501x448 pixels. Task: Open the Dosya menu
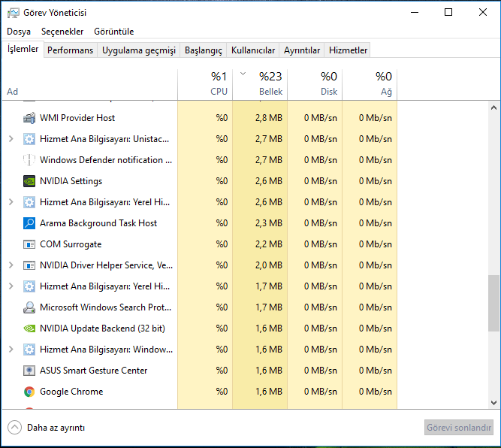19,32
